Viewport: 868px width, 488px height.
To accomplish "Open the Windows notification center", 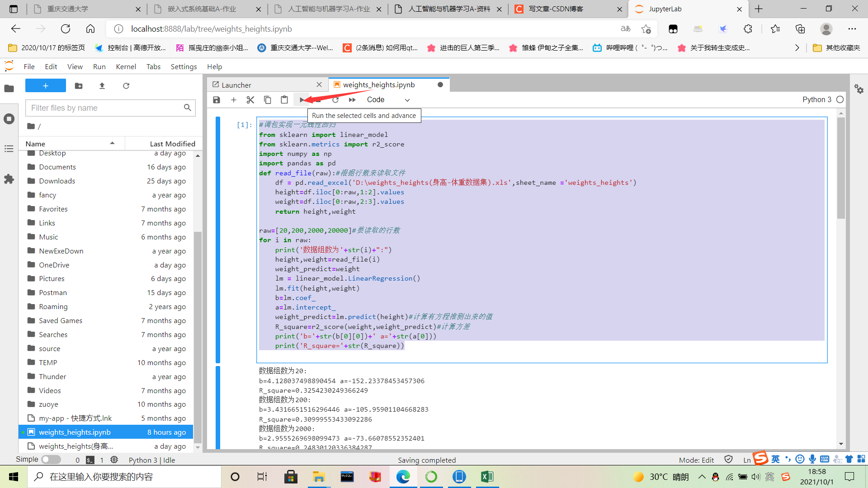I will click(850, 477).
